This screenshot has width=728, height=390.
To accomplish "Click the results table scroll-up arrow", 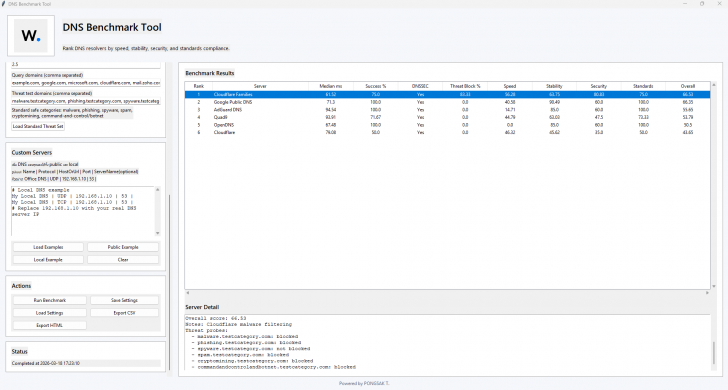I will [714, 85].
